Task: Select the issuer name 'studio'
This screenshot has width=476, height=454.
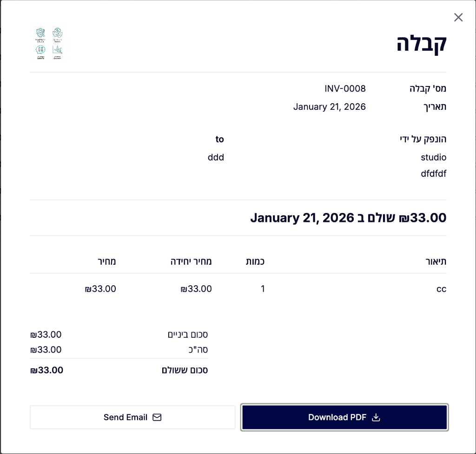Action: pyautogui.click(x=433, y=157)
